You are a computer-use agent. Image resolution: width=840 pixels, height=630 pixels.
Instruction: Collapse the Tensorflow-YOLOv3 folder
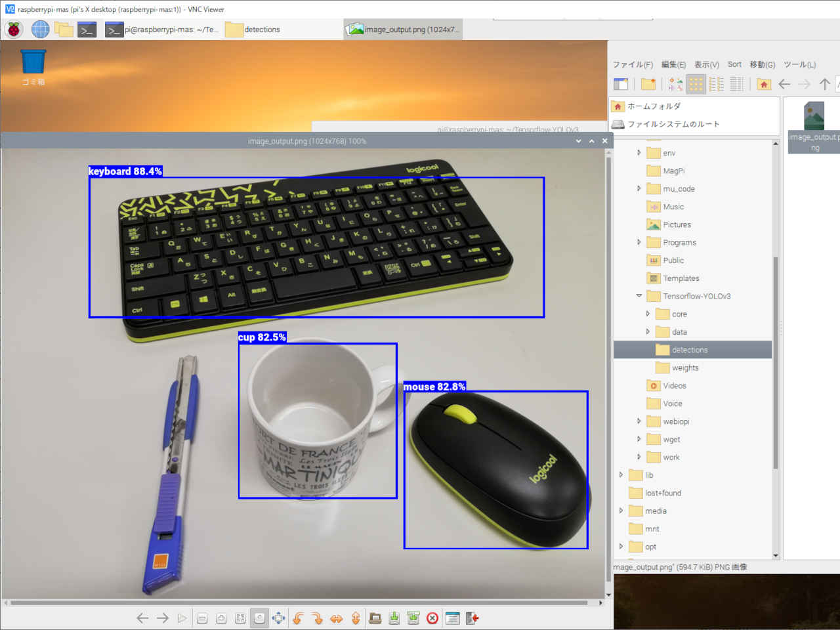tap(639, 296)
